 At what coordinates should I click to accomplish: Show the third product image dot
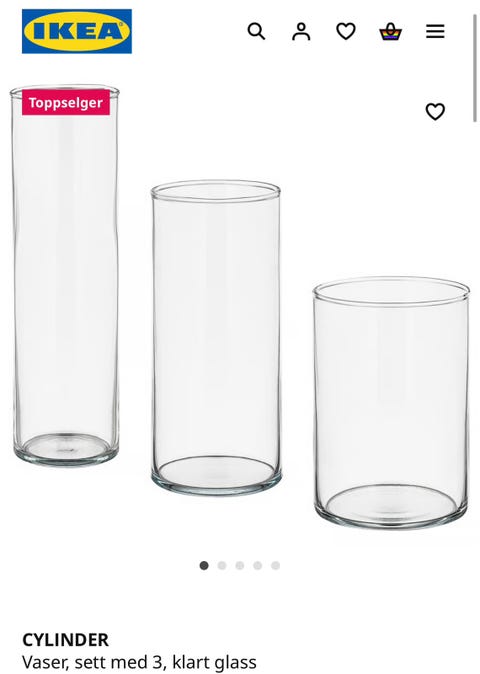coord(240,565)
